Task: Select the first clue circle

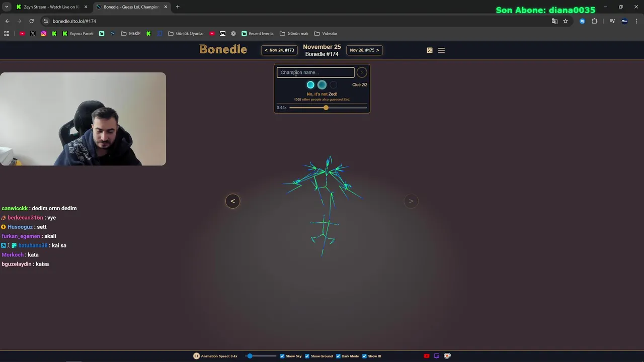Action: (310, 85)
